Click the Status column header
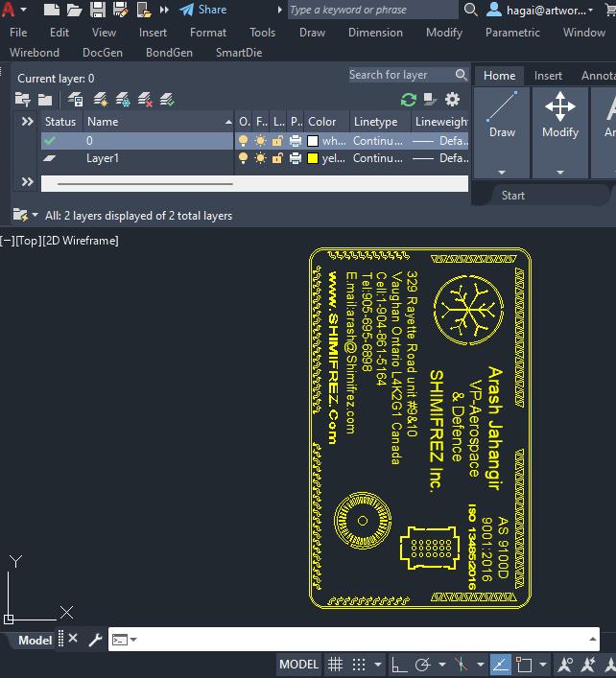 [x=60, y=122]
